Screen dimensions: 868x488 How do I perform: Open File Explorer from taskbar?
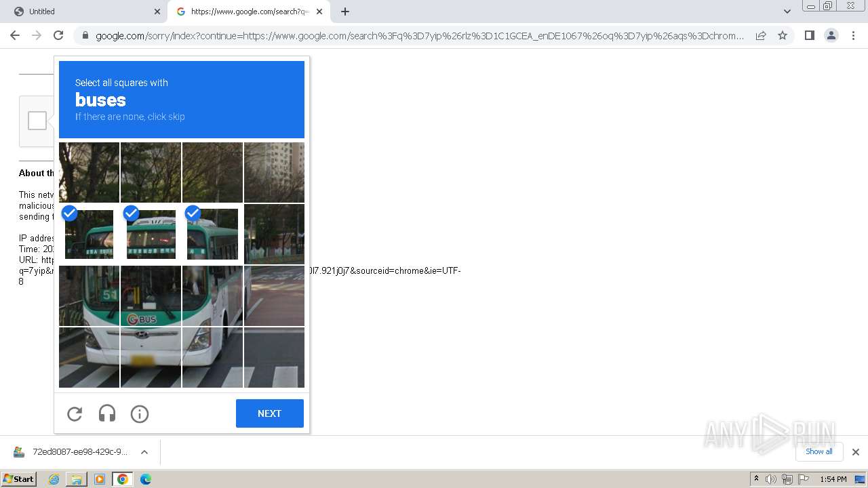pyautogui.click(x=77, y=479)
